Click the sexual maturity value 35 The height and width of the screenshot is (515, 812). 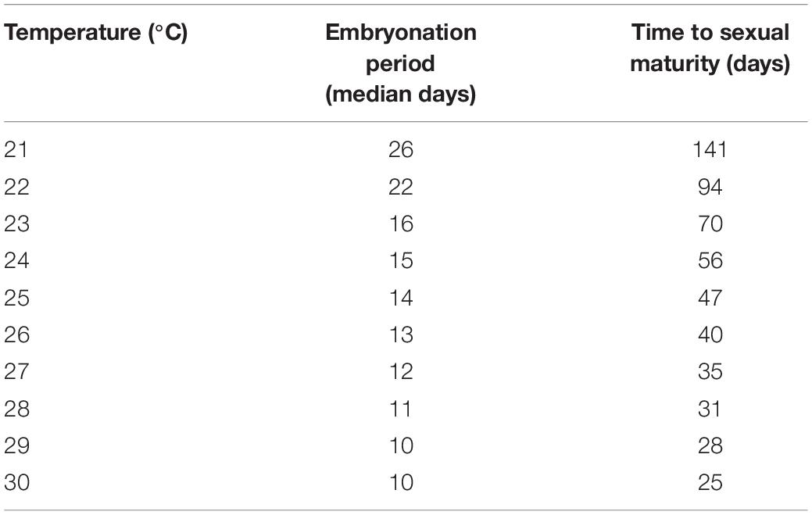pyautogui.click(x=710, y=373)
